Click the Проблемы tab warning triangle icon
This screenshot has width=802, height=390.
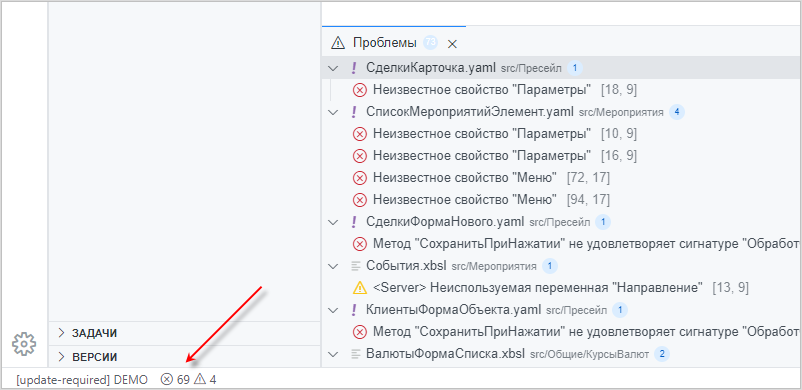[338, 43]
